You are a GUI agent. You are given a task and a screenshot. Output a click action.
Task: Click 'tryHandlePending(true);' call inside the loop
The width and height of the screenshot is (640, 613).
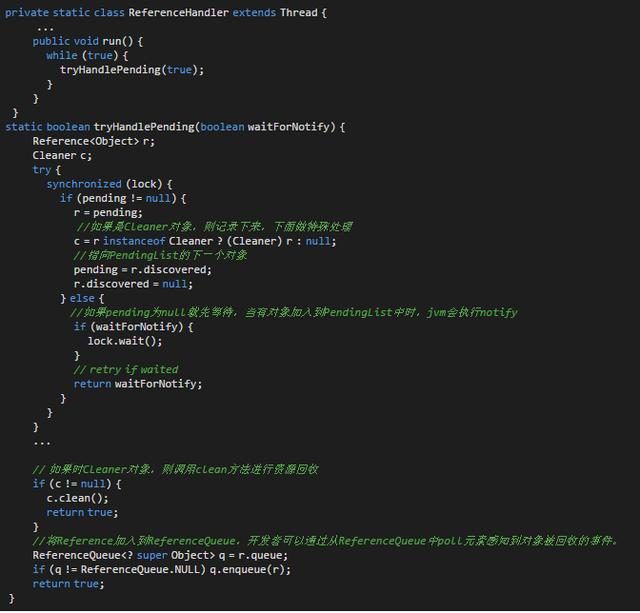coord(132,70)
